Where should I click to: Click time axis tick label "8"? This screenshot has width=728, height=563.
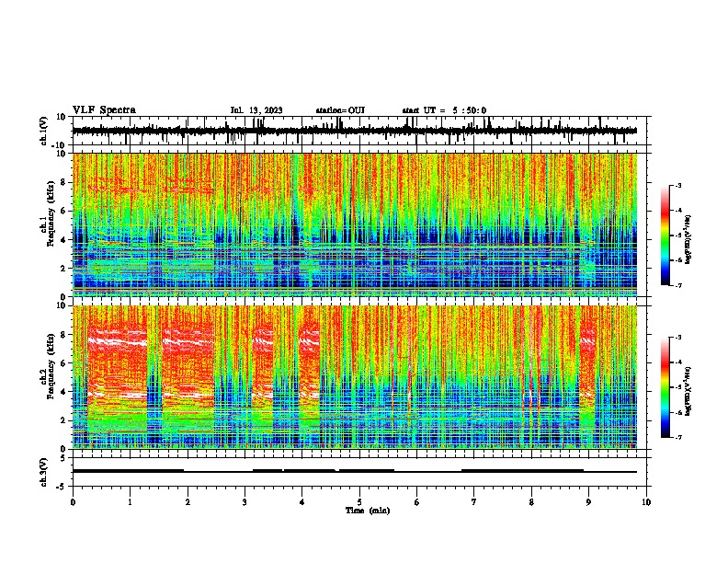(x=531, y=502)
